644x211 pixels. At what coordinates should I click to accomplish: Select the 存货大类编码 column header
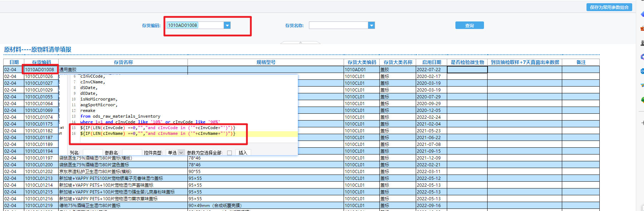tap(362, 62)
